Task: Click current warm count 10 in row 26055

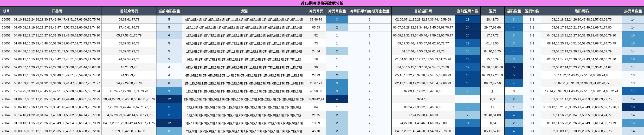Action: pos(468,51)
